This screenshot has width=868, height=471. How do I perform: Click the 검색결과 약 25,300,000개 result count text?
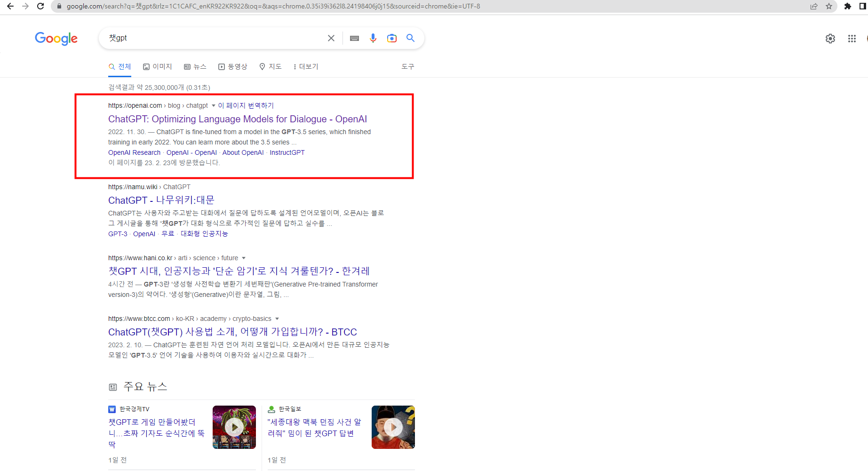[159, 88]
